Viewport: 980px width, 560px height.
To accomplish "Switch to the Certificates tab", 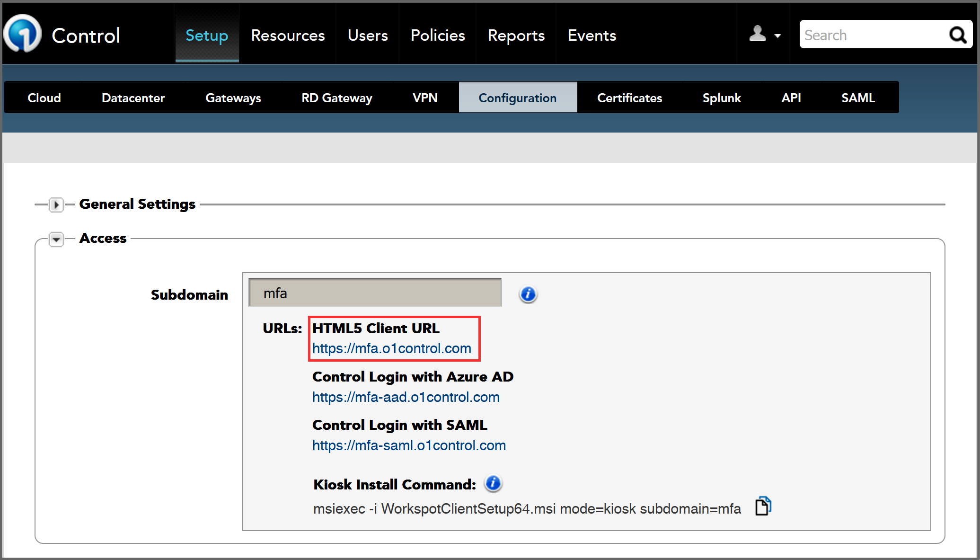I will pos(629,98).
